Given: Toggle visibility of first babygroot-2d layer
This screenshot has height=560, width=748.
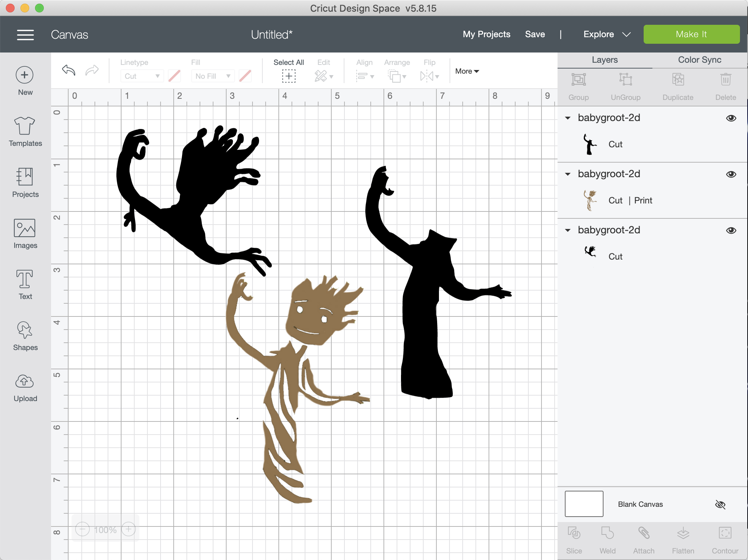Looking at the screenshot, I should pyautogui.click(x=731, y=118).
